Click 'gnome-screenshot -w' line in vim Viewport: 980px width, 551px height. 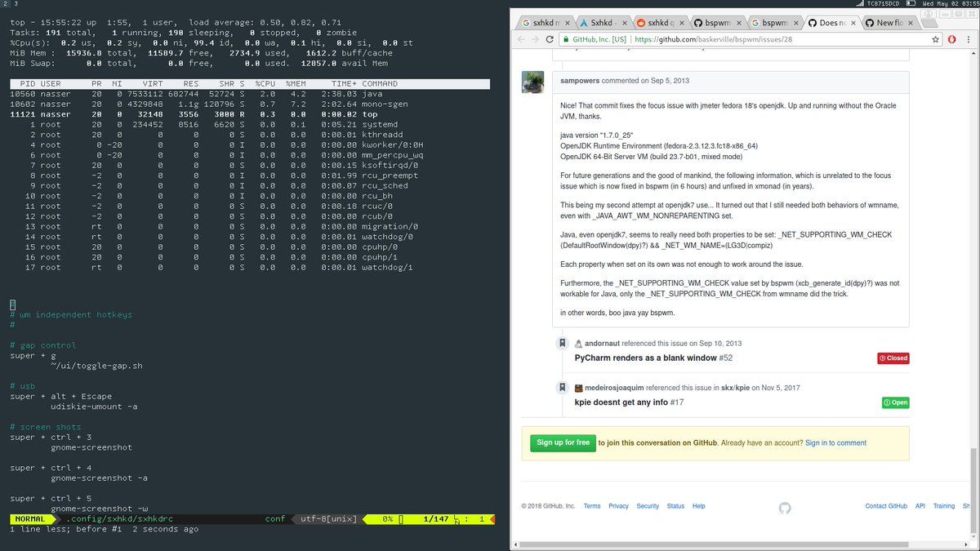click(x=99, y=509)
